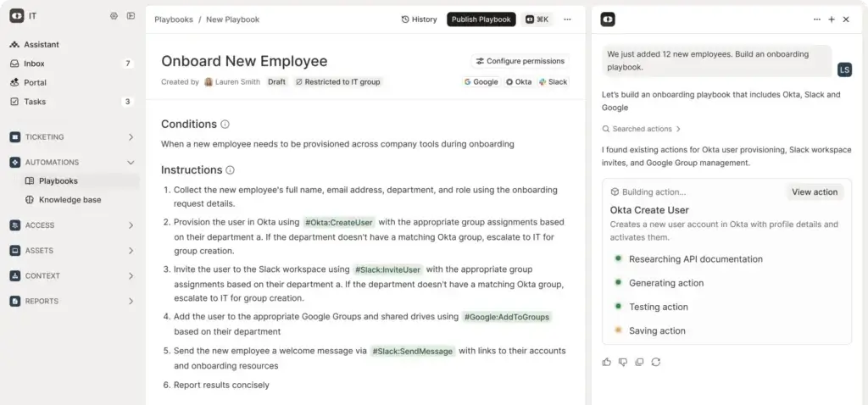Click the Context section icon
The width and height of the screenshot is (868, 405).
click(15, 276)
